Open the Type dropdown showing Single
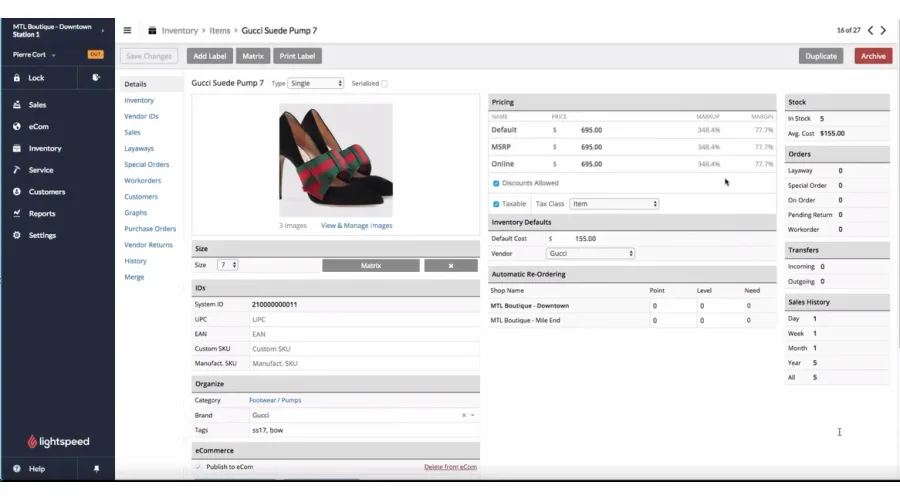 pos(315,83)
